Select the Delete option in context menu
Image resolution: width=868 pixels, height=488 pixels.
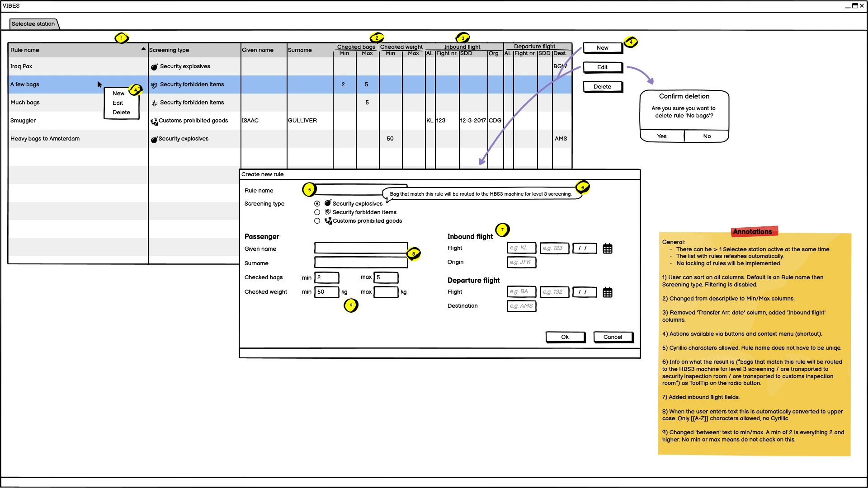point(121,113)
